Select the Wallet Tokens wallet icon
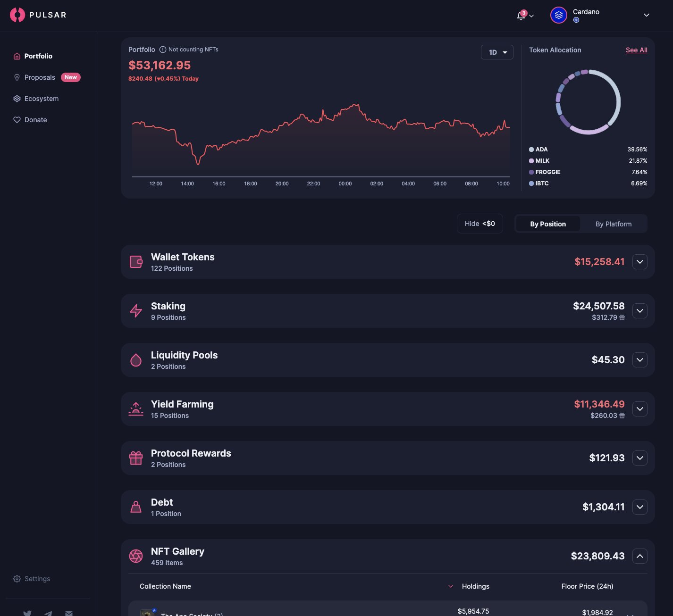The image size is (673, 616). tap(136, 262)
